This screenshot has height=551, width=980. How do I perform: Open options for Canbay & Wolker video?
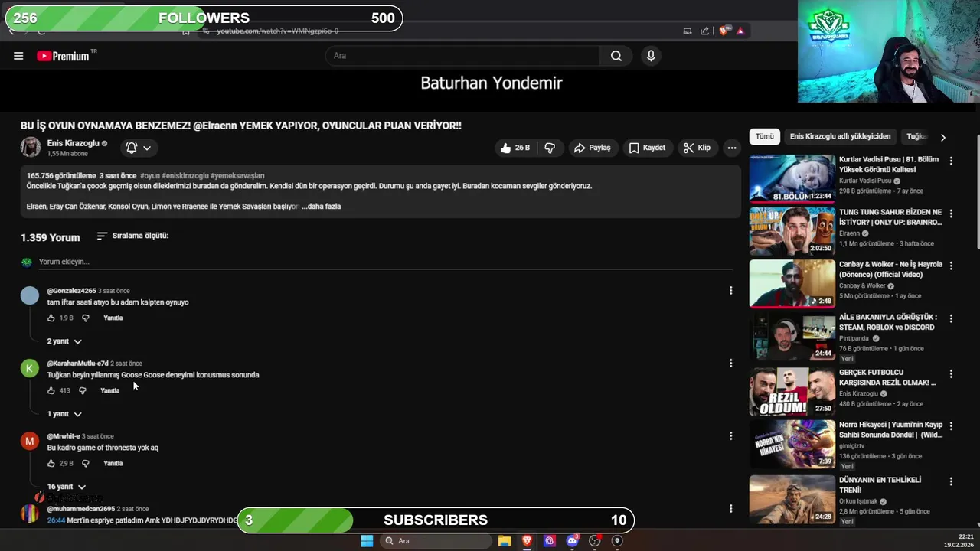pos(951,266)
